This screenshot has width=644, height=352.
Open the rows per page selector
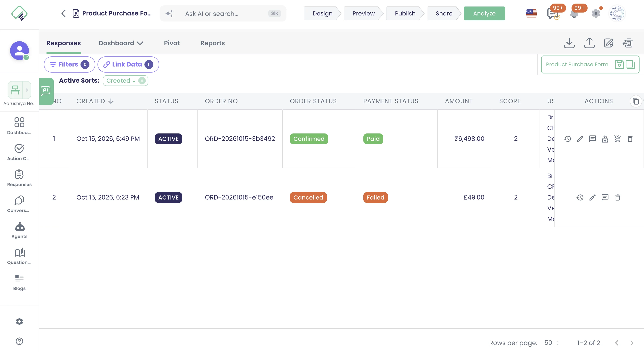[552, 343]
